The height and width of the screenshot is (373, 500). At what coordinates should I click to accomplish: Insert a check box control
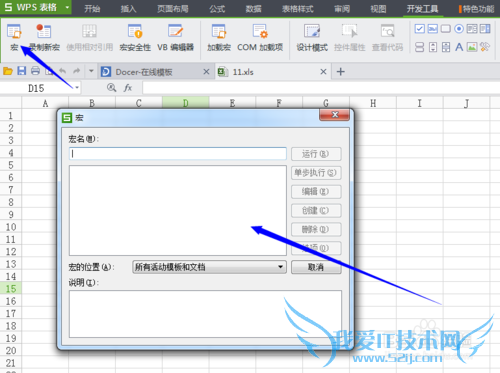tap(420, 29)
